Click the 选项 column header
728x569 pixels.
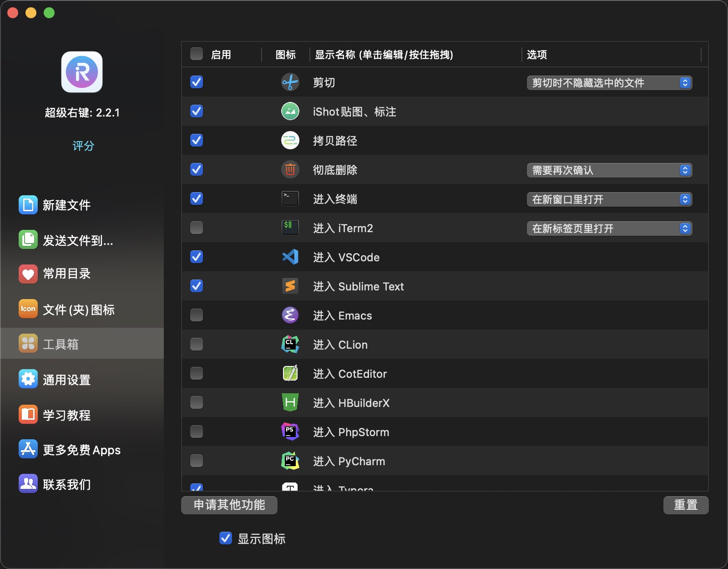coord(537,55)
